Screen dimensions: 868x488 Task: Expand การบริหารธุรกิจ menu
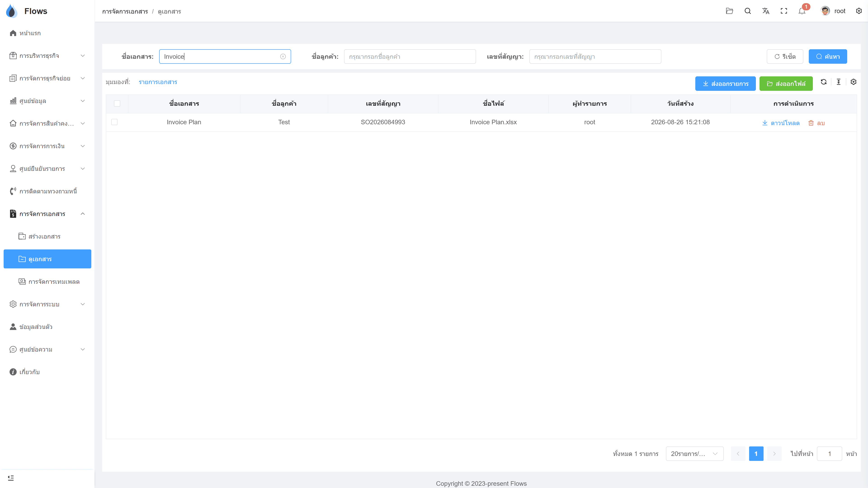(x=47, y=56)
